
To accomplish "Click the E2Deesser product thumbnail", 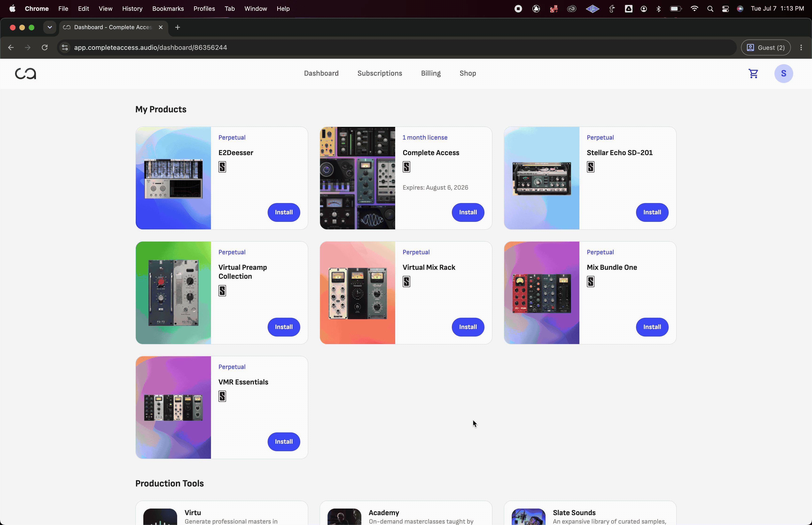I will [173, 178].
